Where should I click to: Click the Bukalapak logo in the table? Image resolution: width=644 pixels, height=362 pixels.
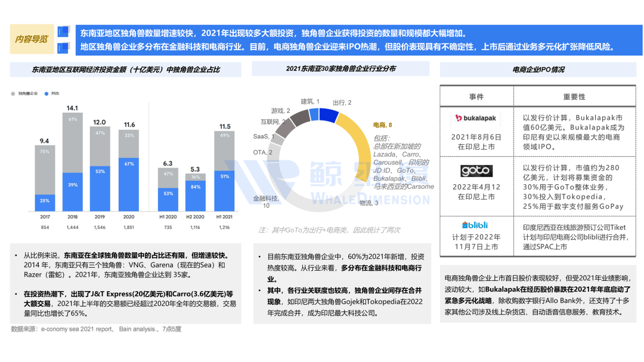476,118
